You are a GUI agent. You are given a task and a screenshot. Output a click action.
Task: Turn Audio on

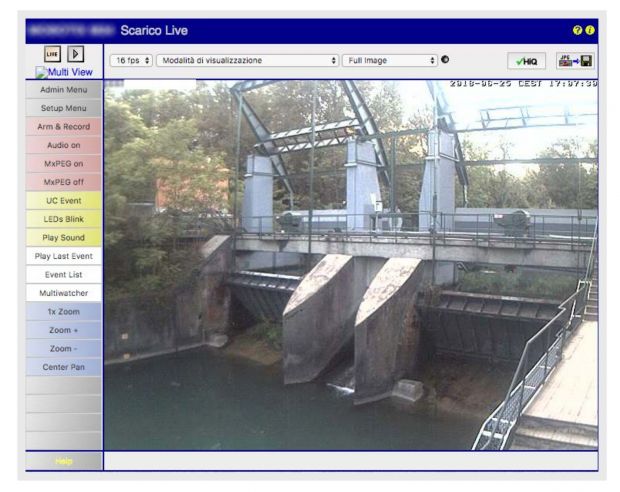(x=64, y=145)
